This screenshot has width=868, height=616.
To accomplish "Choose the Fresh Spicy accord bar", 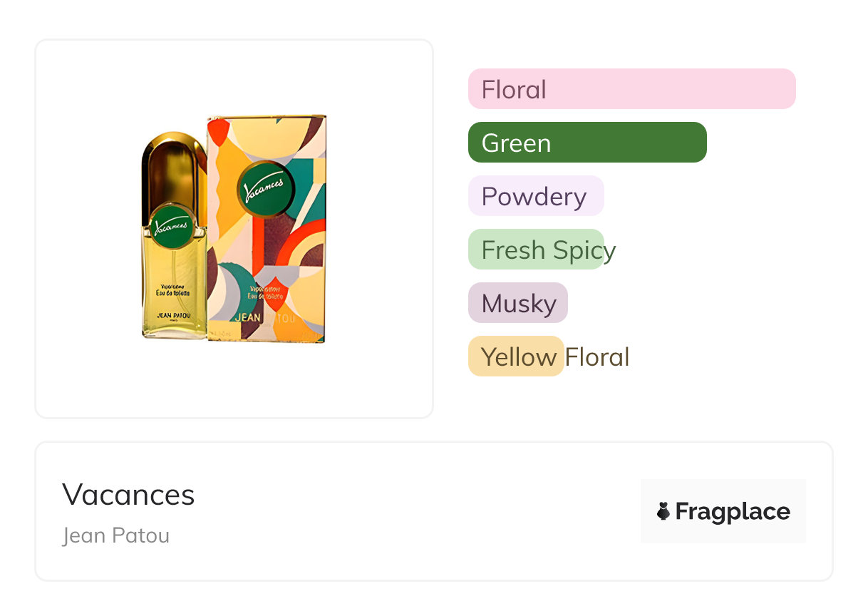I will click(x=536, y=250).
